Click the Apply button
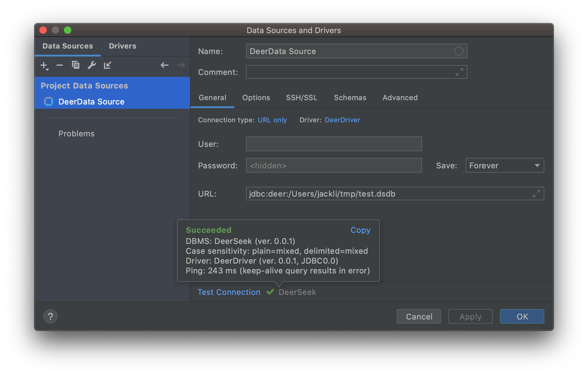588x376 pixels. (470, 316)
